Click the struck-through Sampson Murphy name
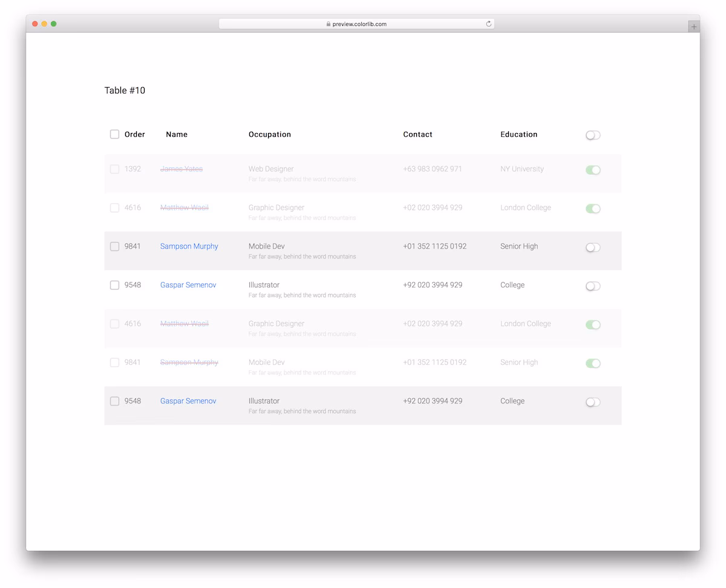 189,362
